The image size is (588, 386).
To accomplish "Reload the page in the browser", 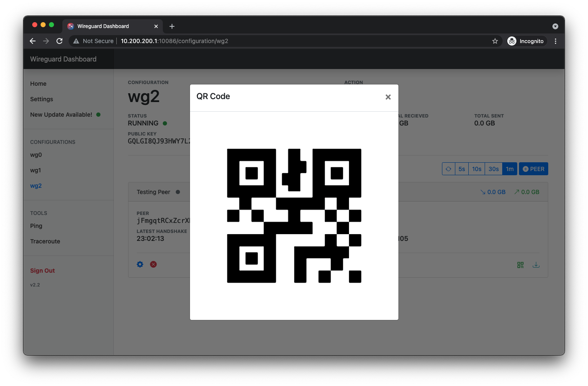I will click(x=59, y=41).
